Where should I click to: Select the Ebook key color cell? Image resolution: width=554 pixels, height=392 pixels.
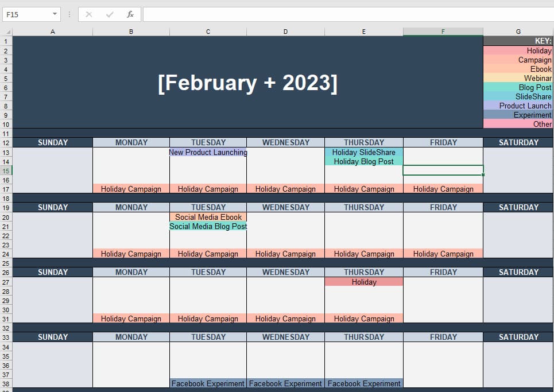518,69
